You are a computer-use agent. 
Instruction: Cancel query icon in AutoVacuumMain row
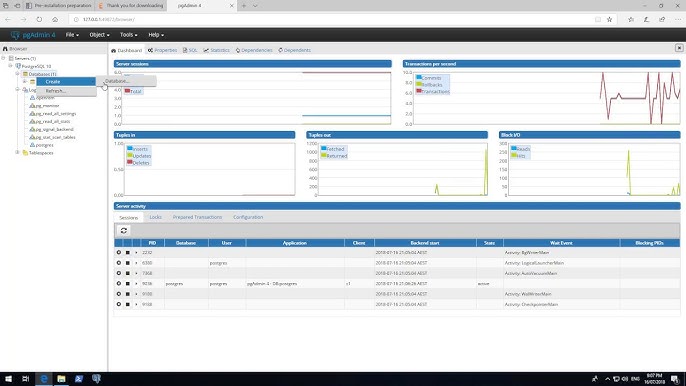click(119, 273)
